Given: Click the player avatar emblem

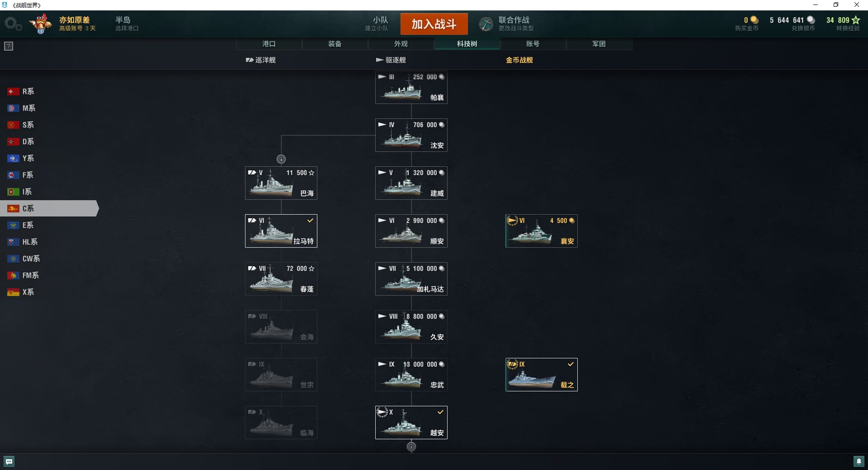Looking at the screenshot, I should pos(42,23).
